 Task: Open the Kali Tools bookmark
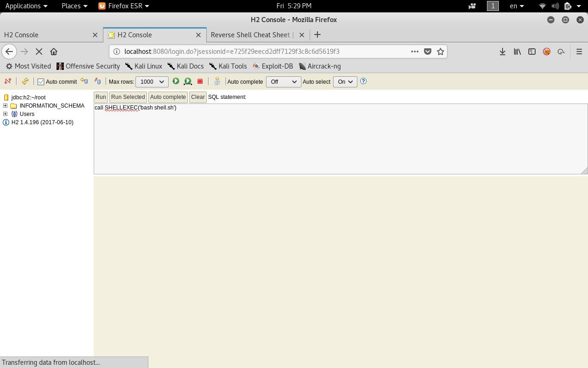click(228, 66)
